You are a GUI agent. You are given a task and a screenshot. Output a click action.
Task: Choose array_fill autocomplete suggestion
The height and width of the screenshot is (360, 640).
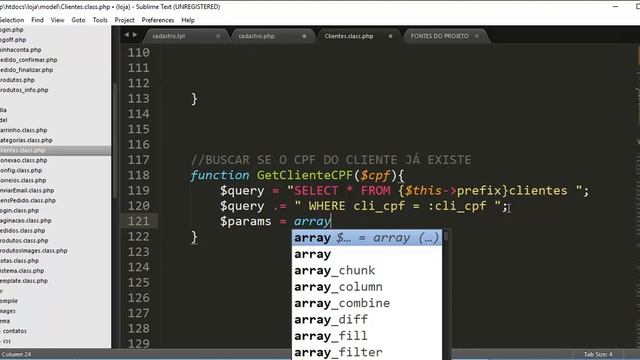pyautogui.click(x=367, y=336)
